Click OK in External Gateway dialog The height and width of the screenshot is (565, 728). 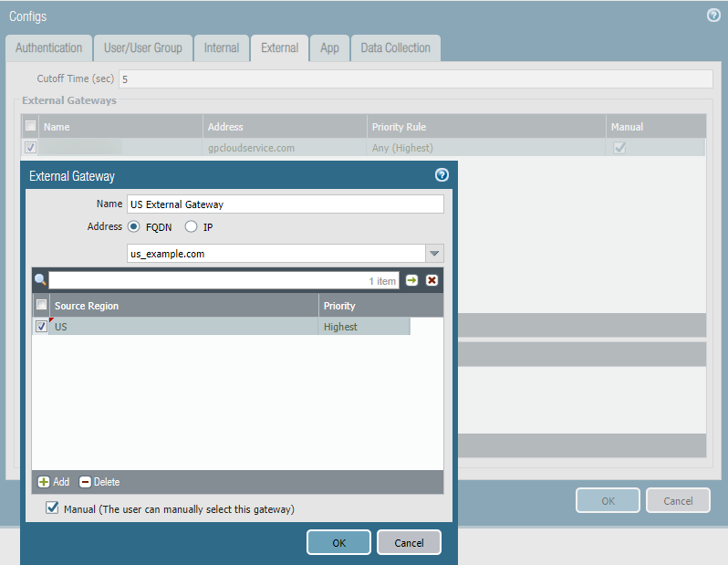[x=338, y=542]
